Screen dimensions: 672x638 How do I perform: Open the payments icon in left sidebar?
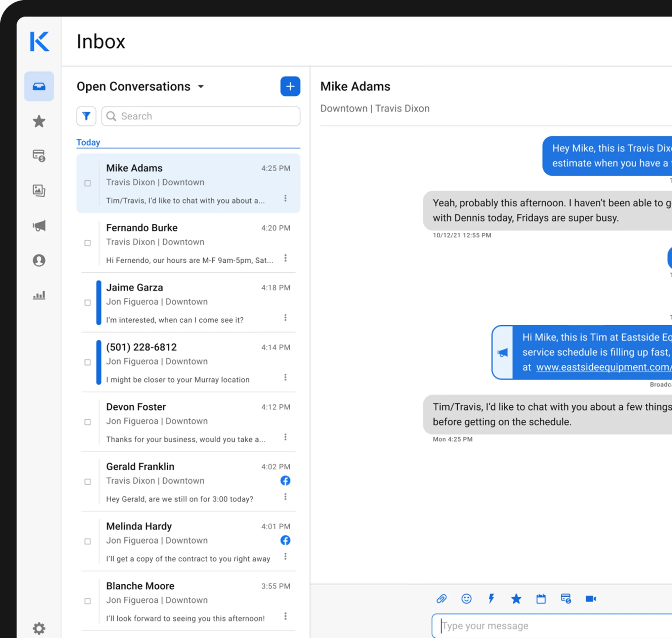tap(39, 156)
